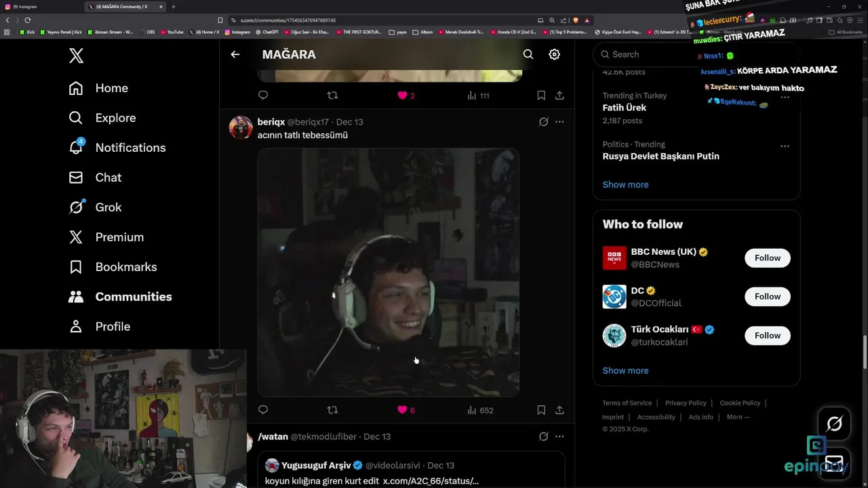Switch to the Instagram browser tab
The height and width of the screenshot is (488, 868).
coord(41,7)
